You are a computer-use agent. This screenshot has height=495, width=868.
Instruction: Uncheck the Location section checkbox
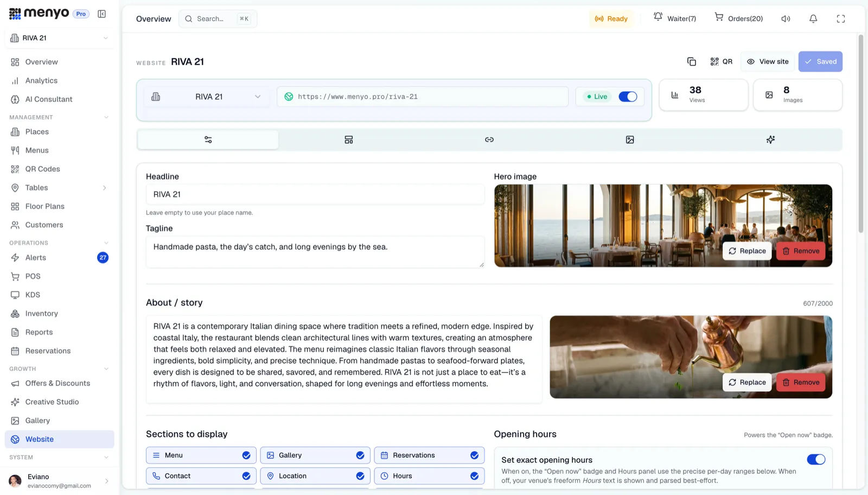360,476
